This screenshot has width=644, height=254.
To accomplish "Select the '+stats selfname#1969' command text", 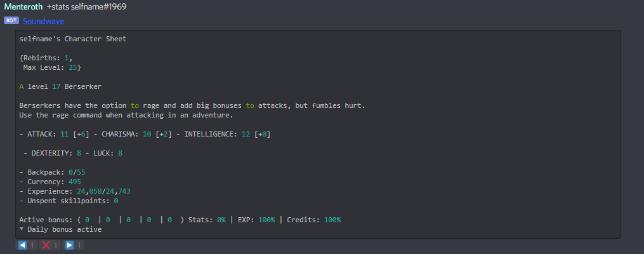I will click(86, 7).
